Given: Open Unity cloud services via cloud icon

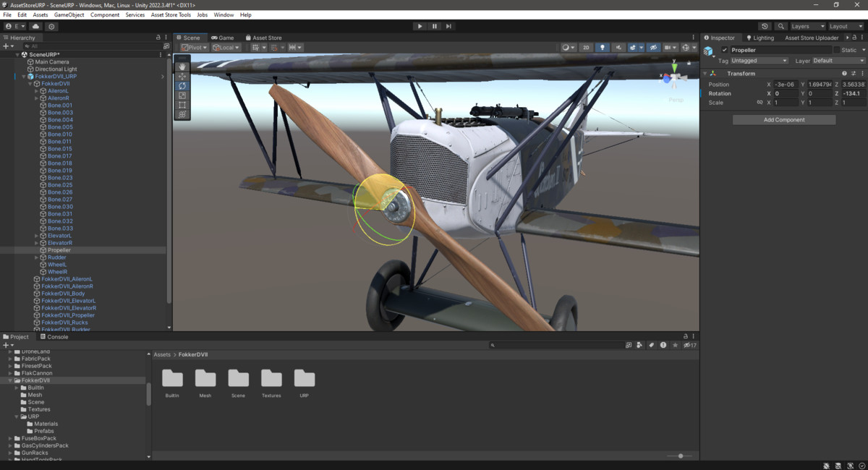Looking at the screenshot, I should pyautogui.click(x=35, y=25).
